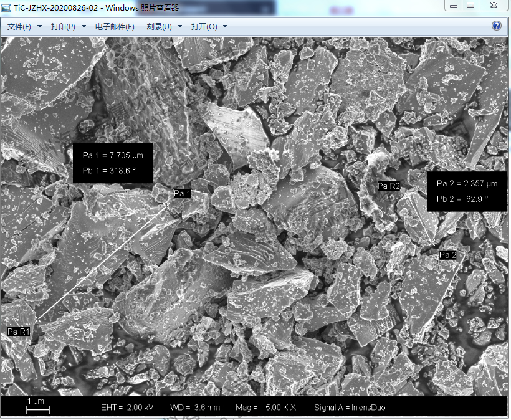
Task: Expand the dropdown arrow beside 刻录(U)
Action: click(180, 27)
